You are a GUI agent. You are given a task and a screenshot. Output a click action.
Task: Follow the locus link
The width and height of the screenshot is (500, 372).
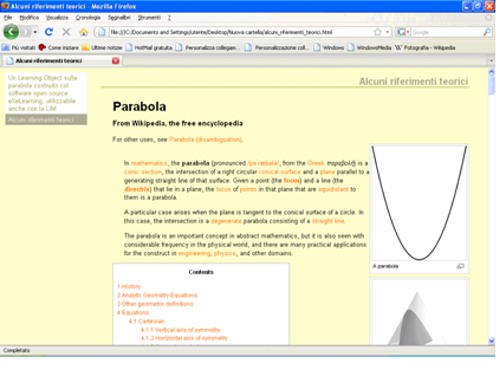click(x=223, y=189)
